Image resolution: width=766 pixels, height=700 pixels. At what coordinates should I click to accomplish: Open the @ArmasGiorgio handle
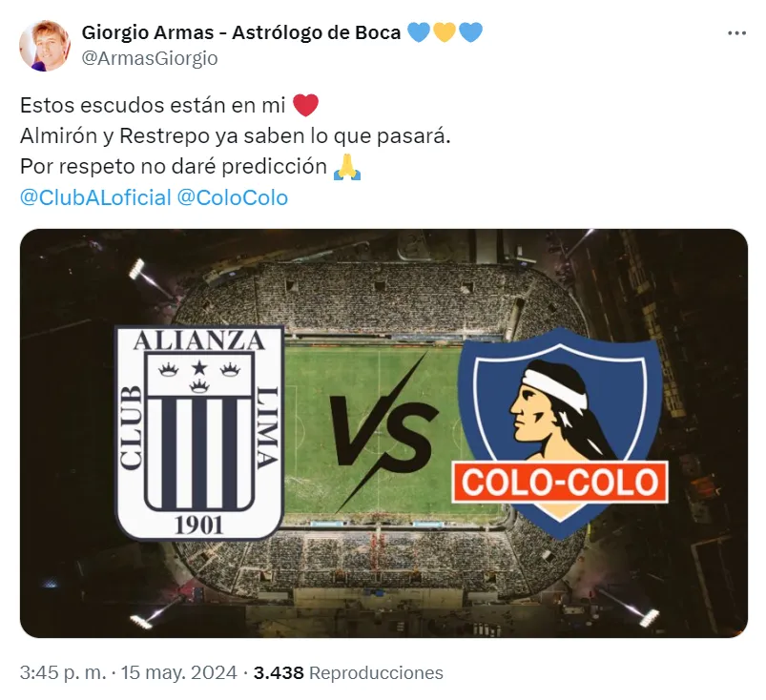(150, 58)
